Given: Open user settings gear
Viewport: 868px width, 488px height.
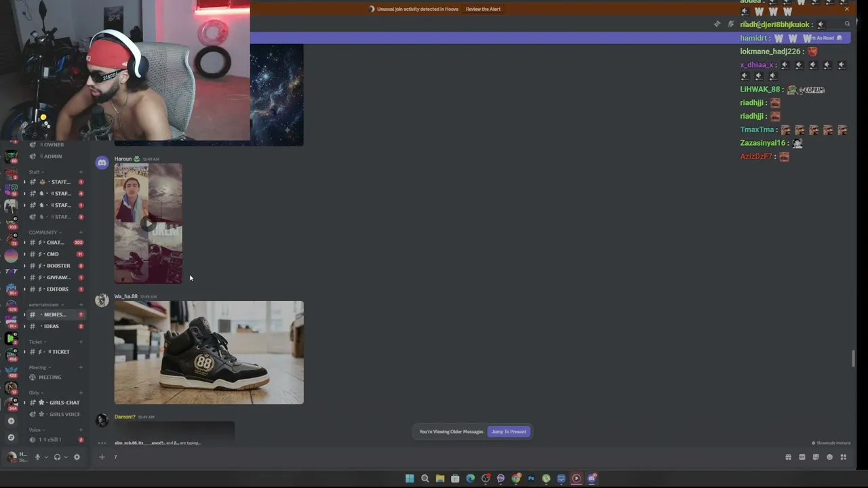Looking at the screenshot, I should (77, 457).
